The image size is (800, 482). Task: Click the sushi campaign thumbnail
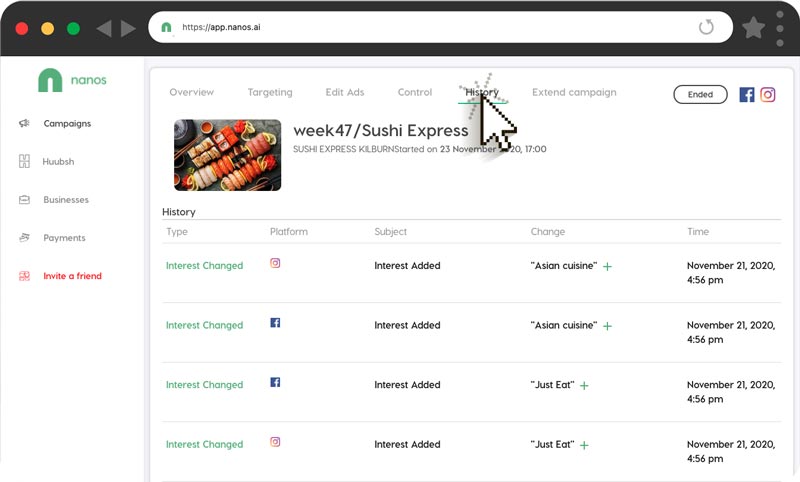(227, 155)
